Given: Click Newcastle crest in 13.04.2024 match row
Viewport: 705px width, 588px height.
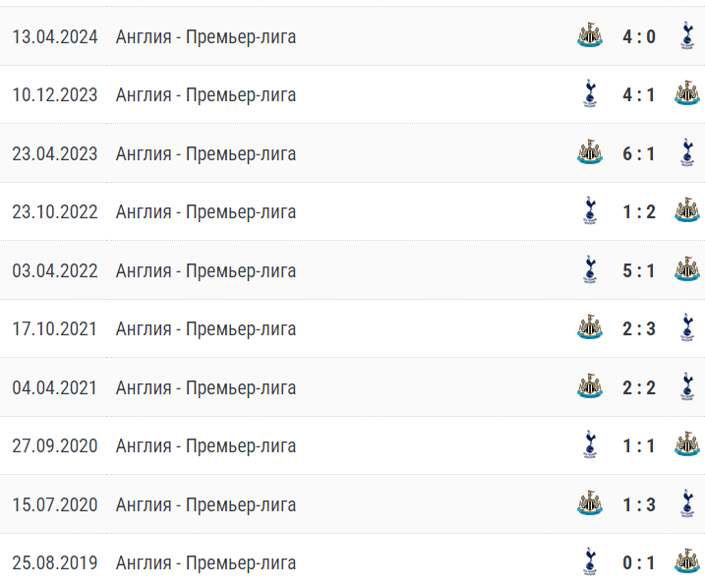Looking at the screenshot, I should pyautogui.click(x=589, y=35).
